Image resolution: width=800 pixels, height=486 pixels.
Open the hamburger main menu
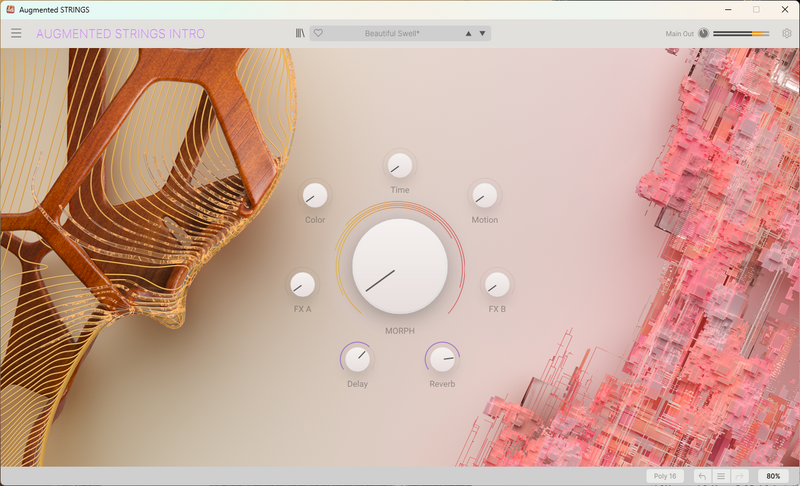pos(16,34)
